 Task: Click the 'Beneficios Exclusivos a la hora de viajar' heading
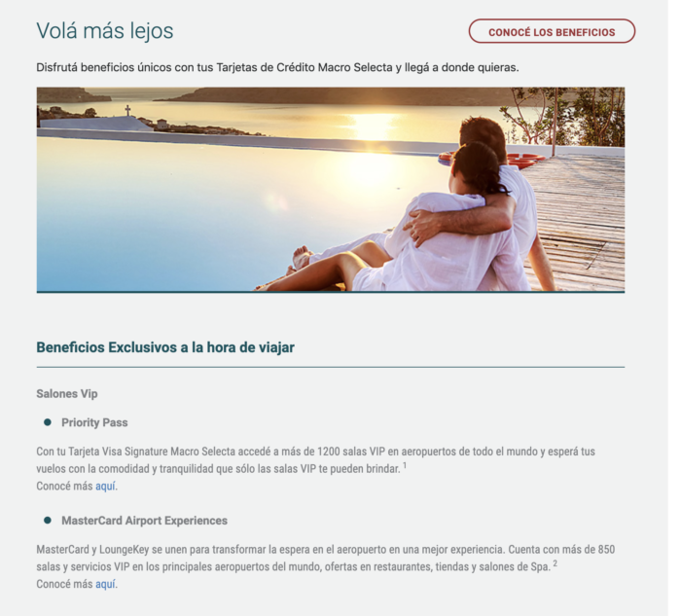click(x=165, y=347)
